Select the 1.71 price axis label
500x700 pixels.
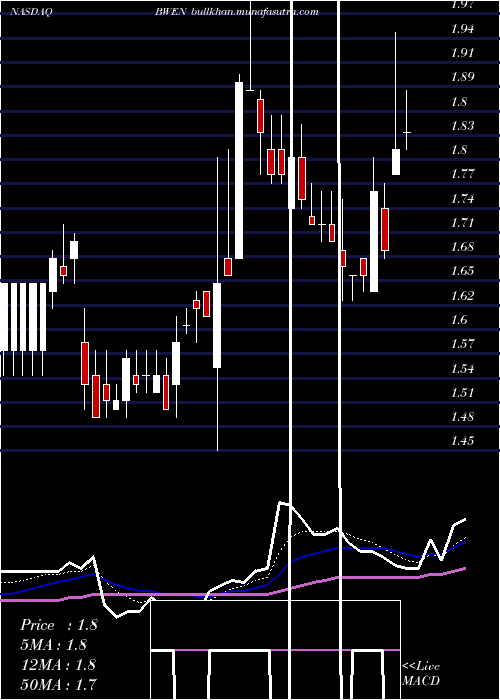(462, 223)
